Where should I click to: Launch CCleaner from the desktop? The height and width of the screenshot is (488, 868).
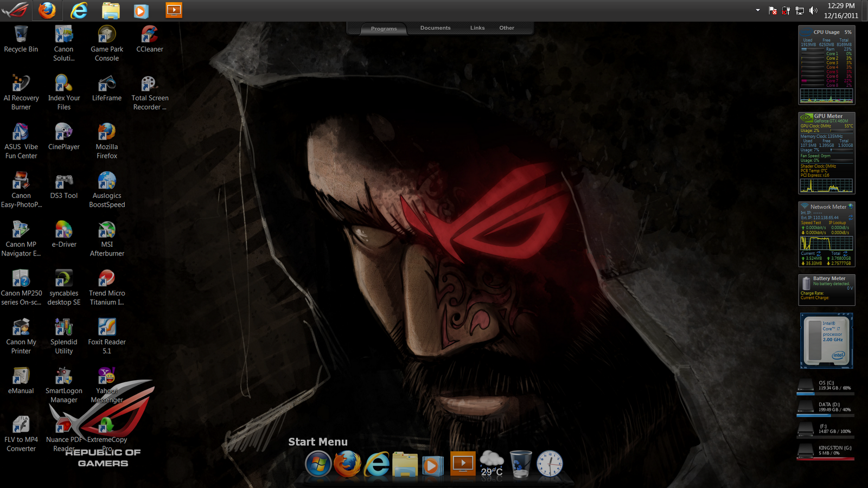coord(150,39)
